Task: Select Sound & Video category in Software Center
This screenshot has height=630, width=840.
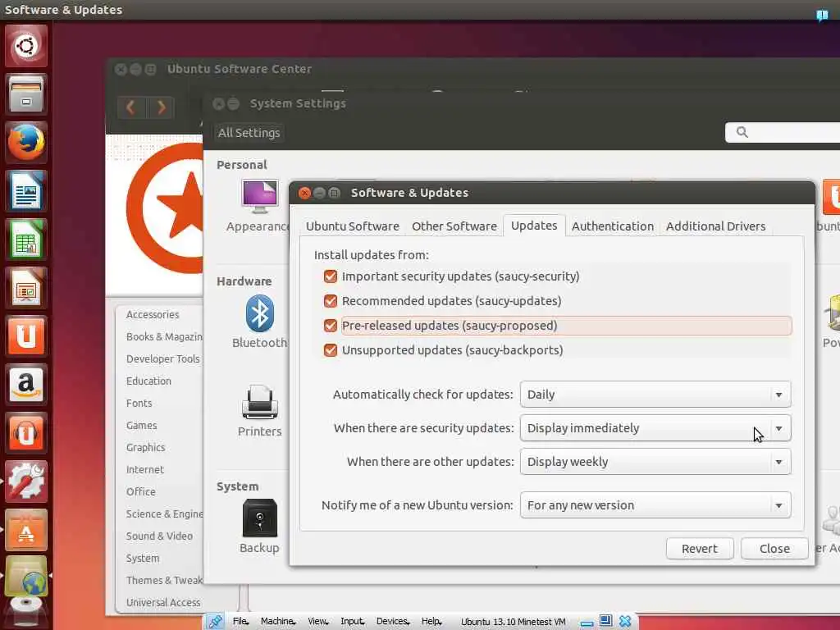Action: (x=159, y=536)
